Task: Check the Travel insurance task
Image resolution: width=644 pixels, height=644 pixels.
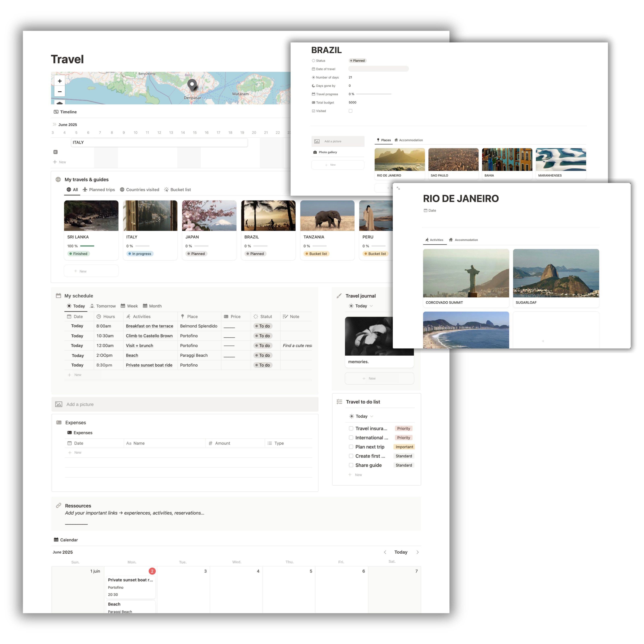Action: click(351, 428)
